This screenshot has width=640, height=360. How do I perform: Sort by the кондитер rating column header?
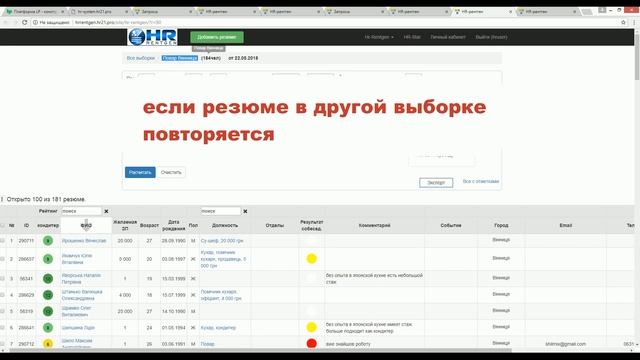[48, 225]
